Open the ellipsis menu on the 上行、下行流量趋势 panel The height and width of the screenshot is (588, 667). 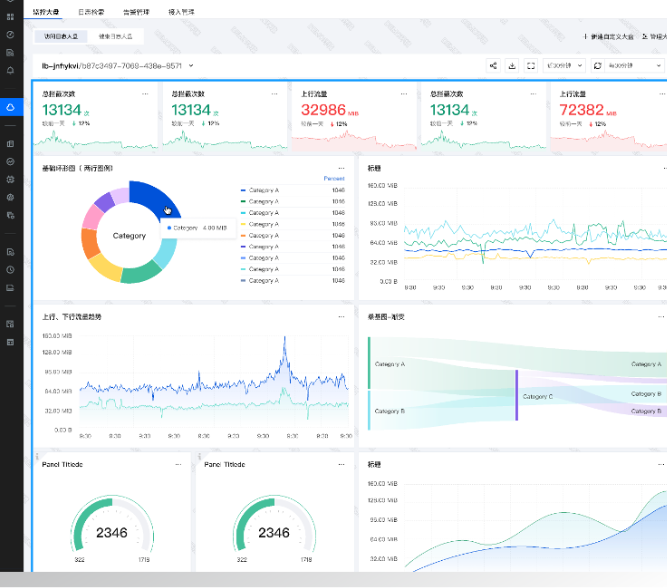pyautogui.click(x=341, y=317)
